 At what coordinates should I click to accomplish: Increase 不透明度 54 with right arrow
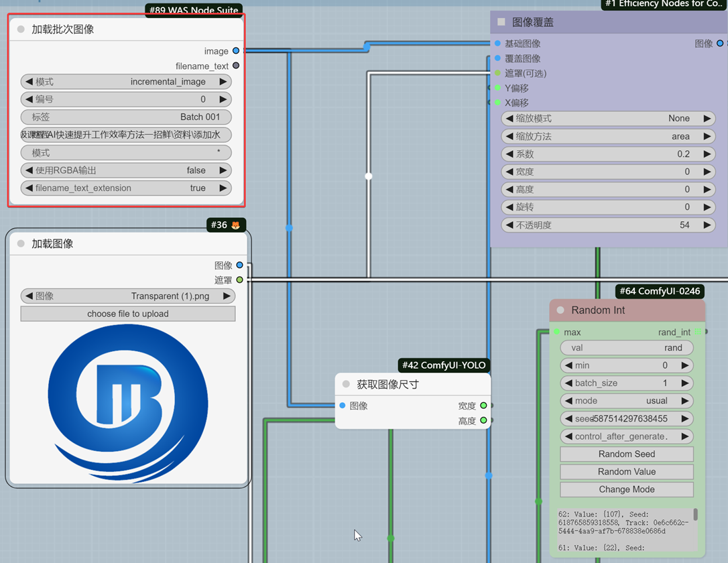coord(707,225)
